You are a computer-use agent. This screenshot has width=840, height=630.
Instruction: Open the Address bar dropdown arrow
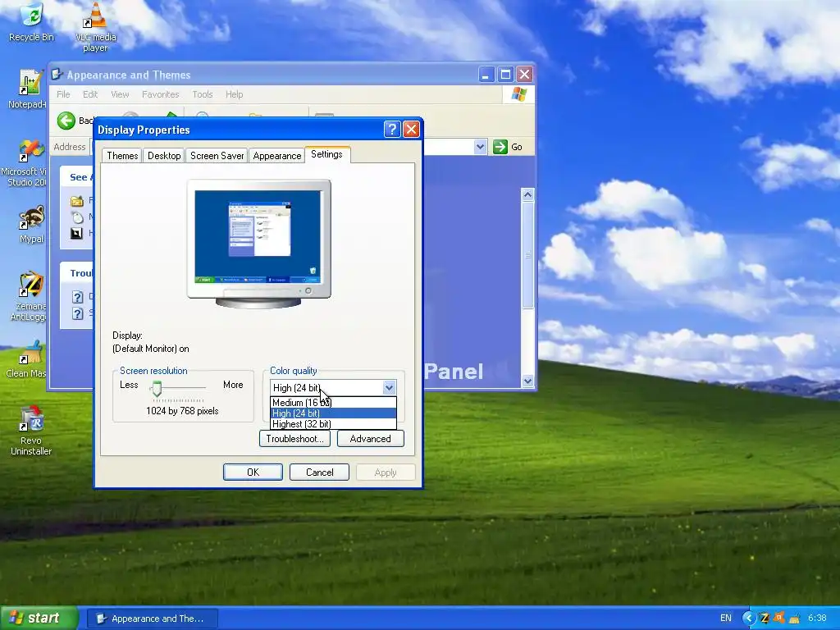[480, 147]
